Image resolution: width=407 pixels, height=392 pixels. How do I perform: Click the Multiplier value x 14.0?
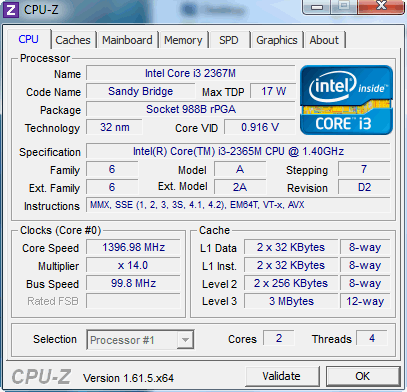click(x=133, y=265)
